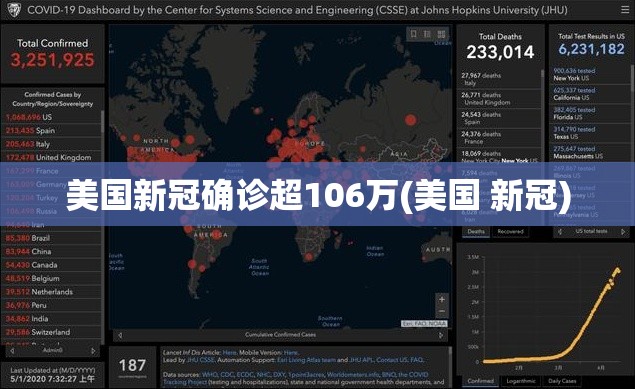Viewport: 635px width, 389px height.
Task: Select Texas US tested row
Action: pos(590,133)
